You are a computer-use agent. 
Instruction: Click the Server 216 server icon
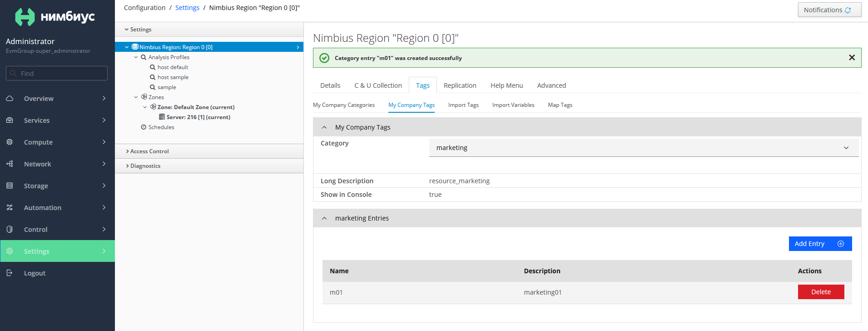[162, 117]
